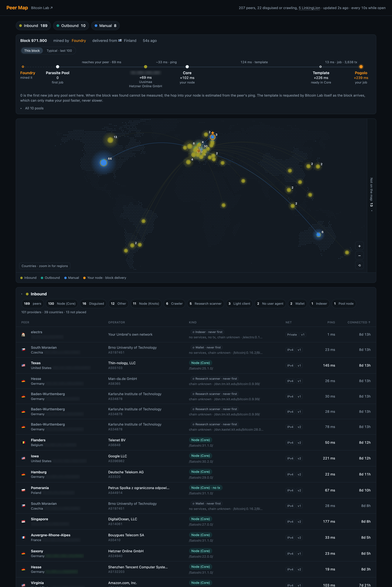
Task: Sort the table by PING column
Action: (331, 322)
